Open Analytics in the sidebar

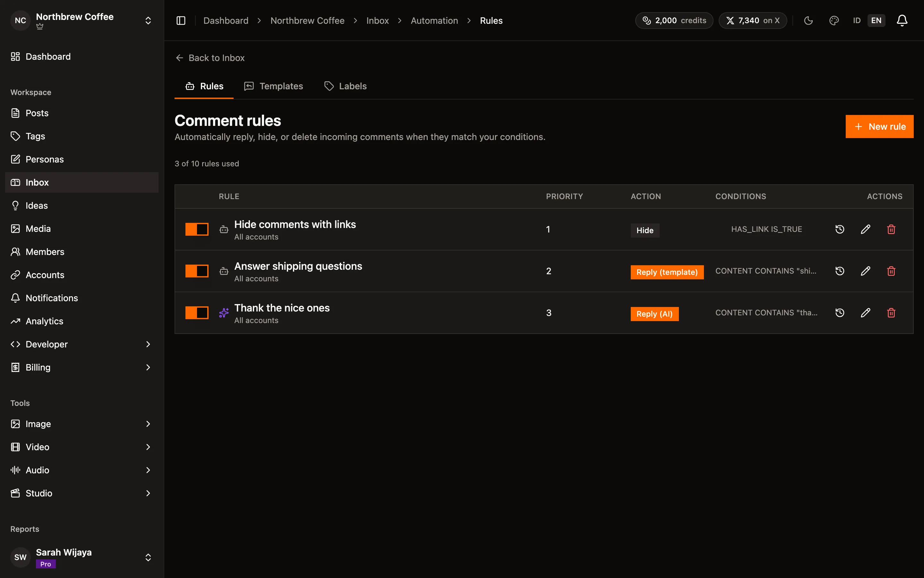point(82,321)
